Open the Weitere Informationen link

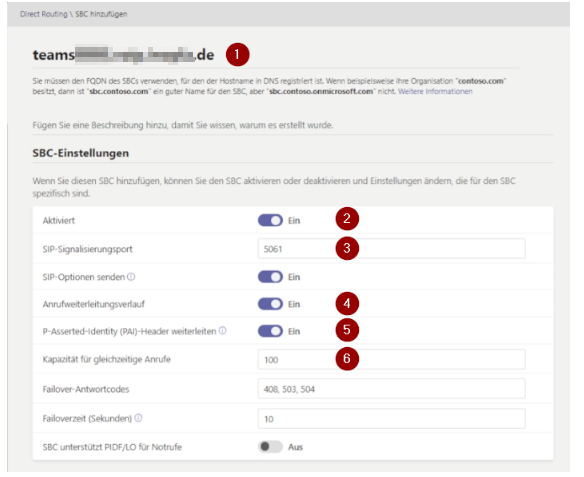(x=435, y=92)
